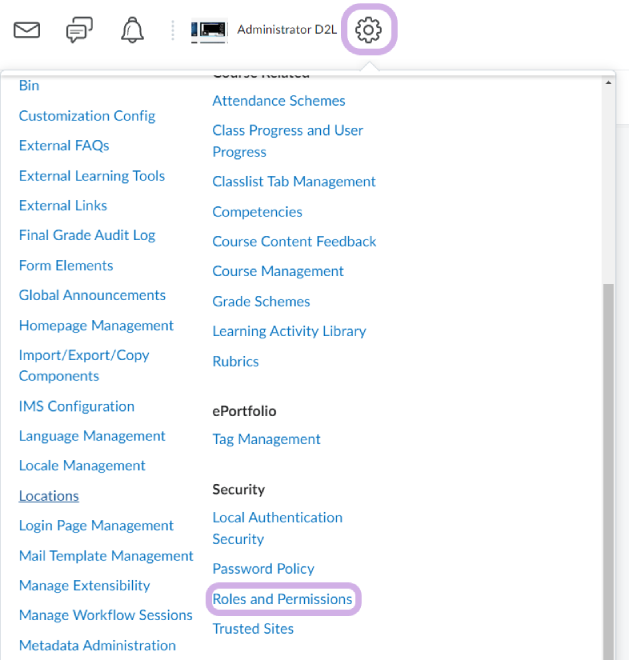Open the Admin Tools gear icon

[369, 30]
